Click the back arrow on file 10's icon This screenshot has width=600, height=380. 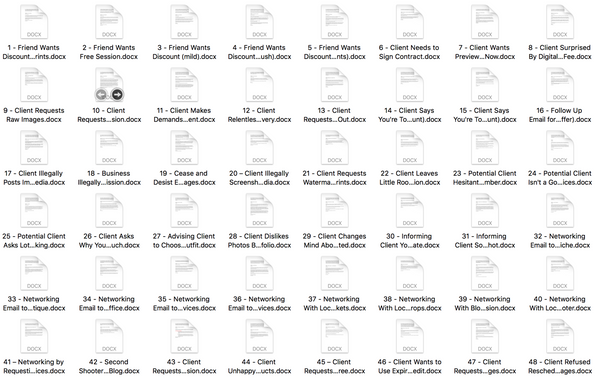pyautogui.click(x=101, y=94)
